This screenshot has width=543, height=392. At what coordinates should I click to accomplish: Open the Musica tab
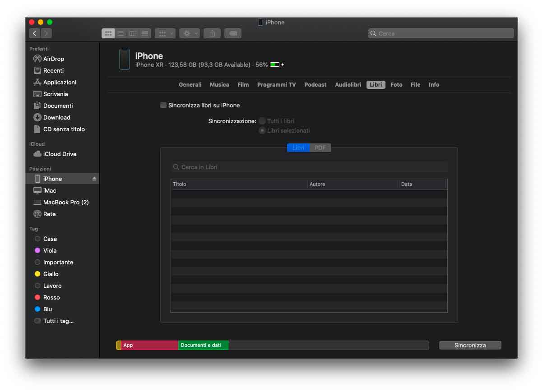[x=219, y=85]
